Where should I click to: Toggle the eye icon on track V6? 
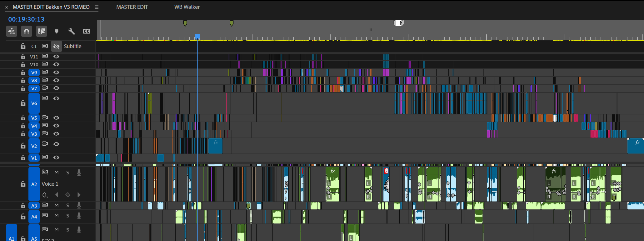(x=56, y=98)
